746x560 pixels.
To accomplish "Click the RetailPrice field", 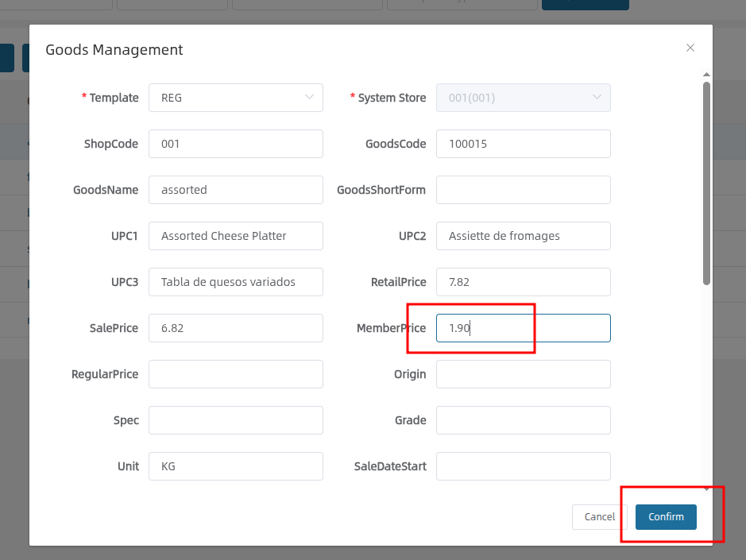I will click(x=523, y=282).
